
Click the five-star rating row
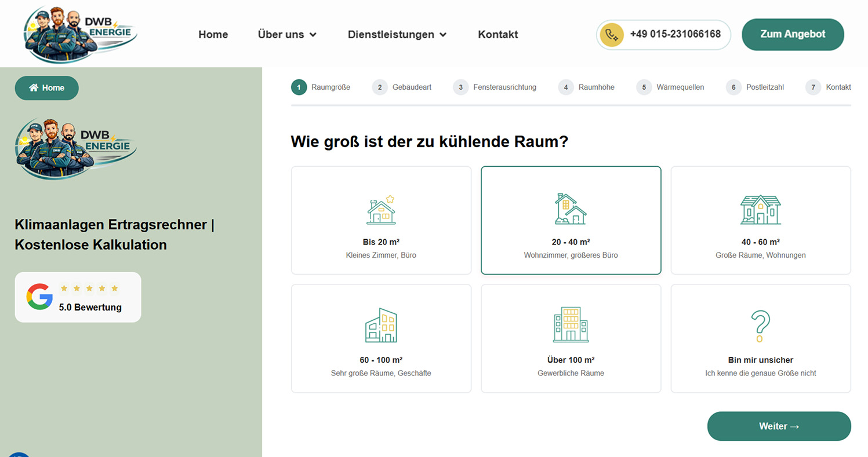coord(89,288)
